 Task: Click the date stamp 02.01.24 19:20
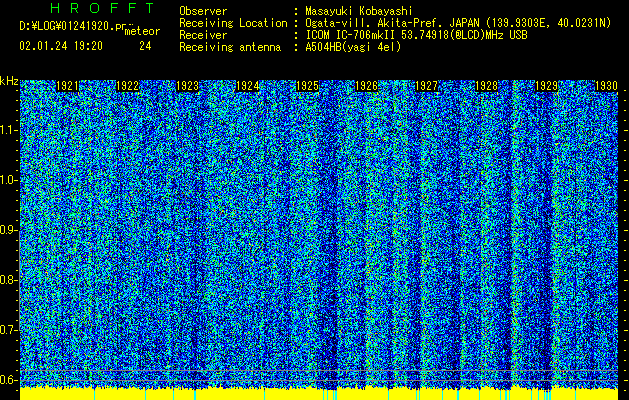point(61,46)
